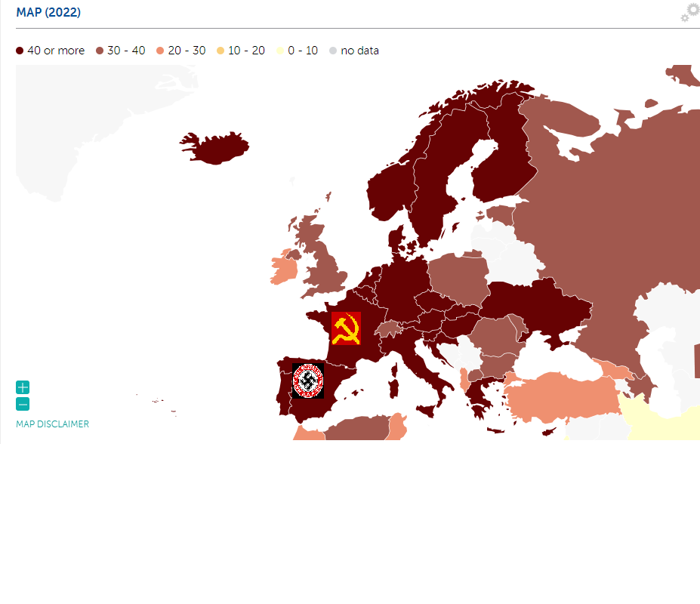Screen dimensions: 700x604
Task: Click the '20 - 30' legend dot
Action: (160, 51)
